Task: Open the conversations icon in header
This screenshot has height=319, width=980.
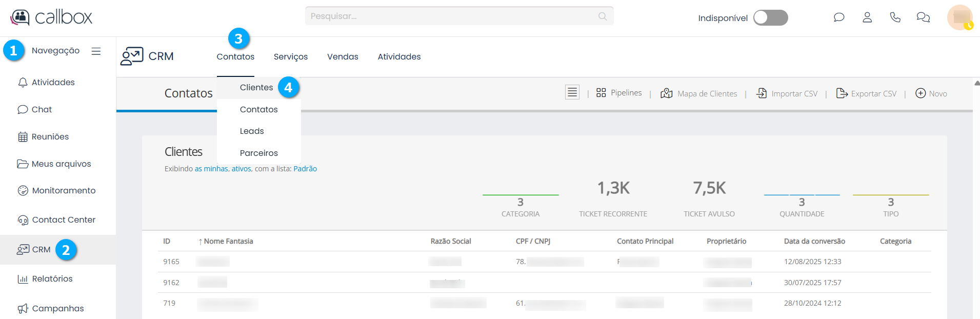Action: pyautogui.click(x=923, y=17)
